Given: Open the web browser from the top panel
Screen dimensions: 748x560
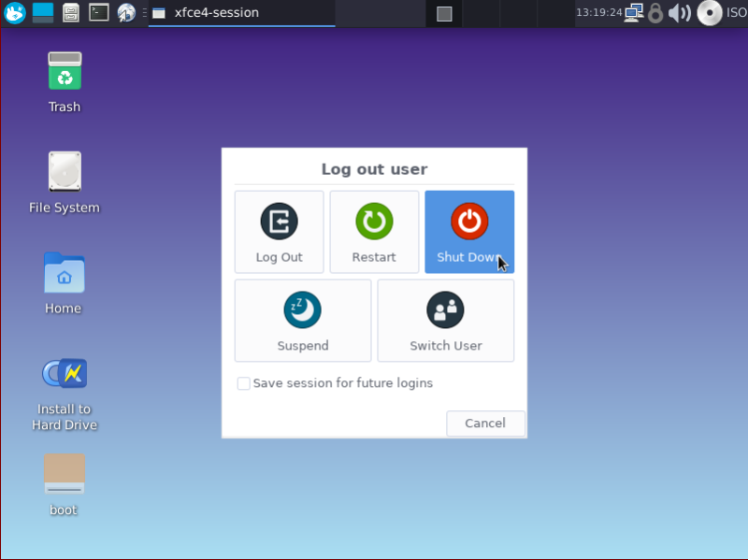Looking at the screenshot, I should pyautogui.click(x=125, y=12).
